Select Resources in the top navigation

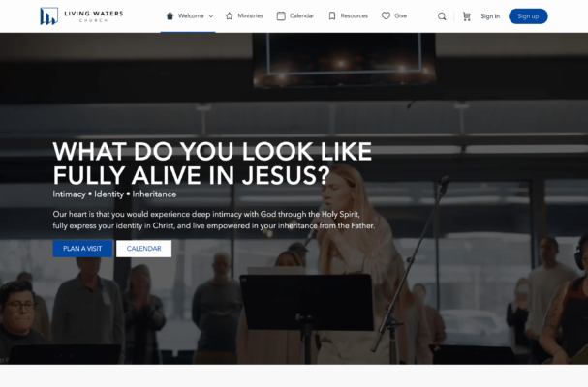(354, 16)
